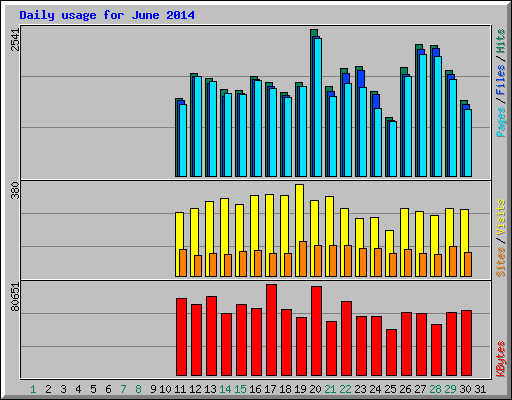Viewport: 512px width, 400px height.
Task: Click the 'Pages / Files / Hits' legend label
Action: coord(500,83)
